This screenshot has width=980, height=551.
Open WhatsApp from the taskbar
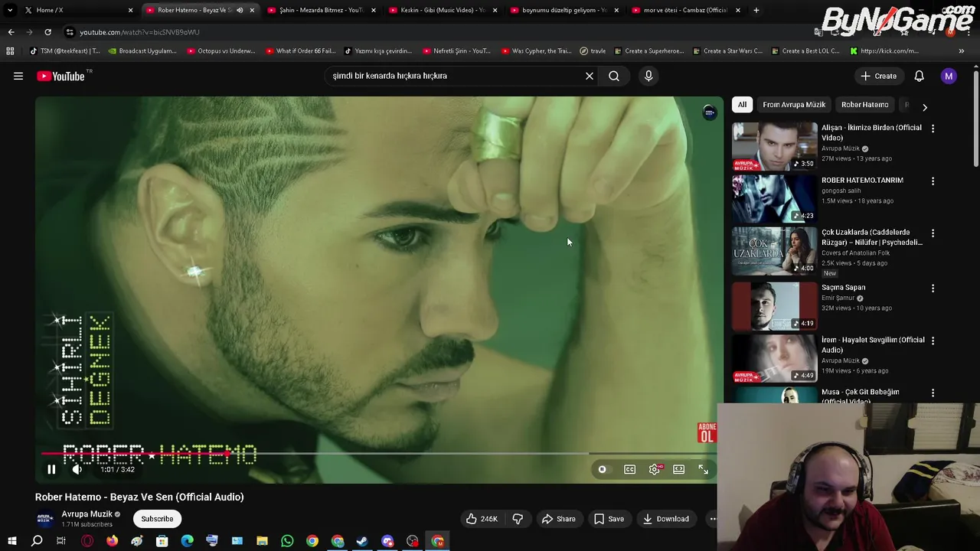287,541
